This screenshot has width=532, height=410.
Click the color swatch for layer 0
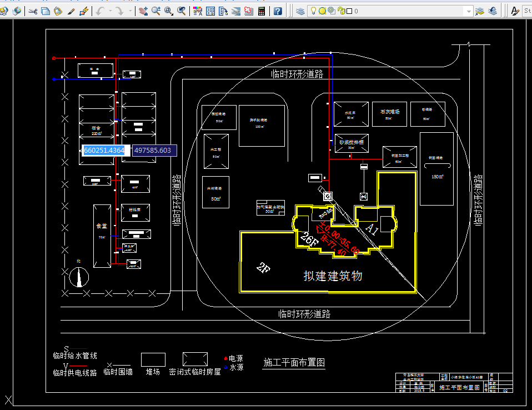click(x=349, y=10)
